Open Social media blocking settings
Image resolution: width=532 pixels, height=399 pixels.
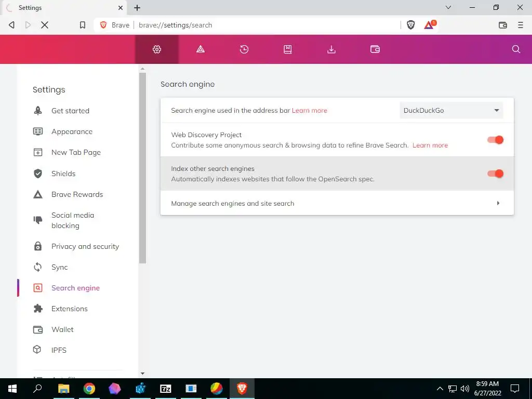click(x=73, y=220)
